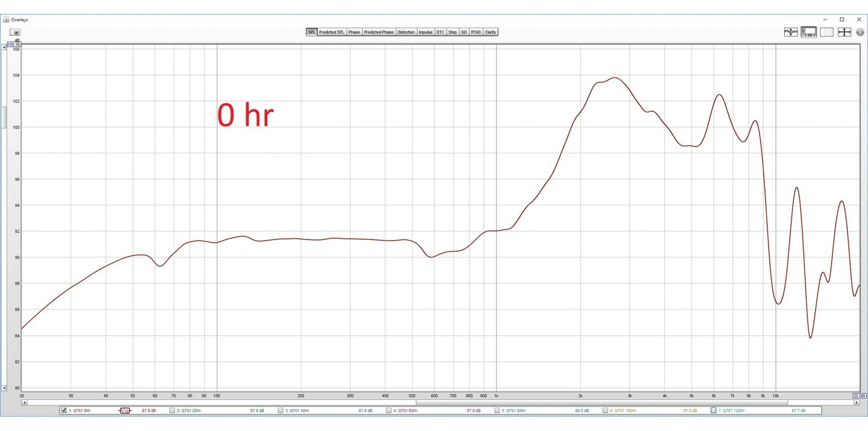Click the 87.9 dB value for Q701 100Hr

(690, 411)
